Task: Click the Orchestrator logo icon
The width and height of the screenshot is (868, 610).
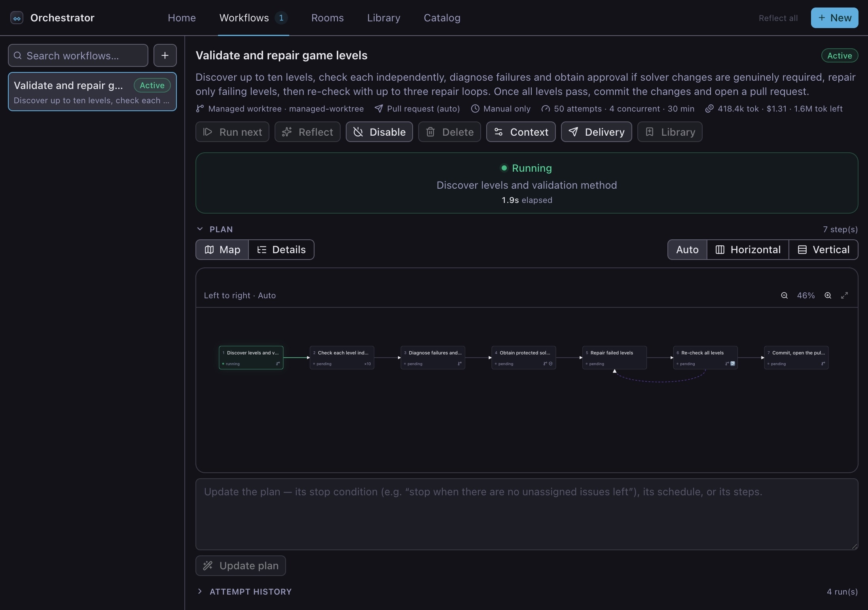Action: tap(17, 18)
